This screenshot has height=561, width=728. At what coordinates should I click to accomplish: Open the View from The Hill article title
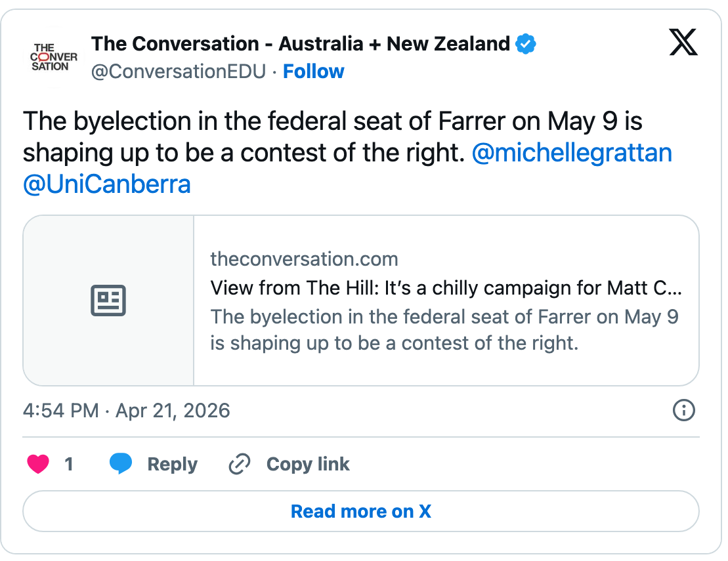coord(446,288)
